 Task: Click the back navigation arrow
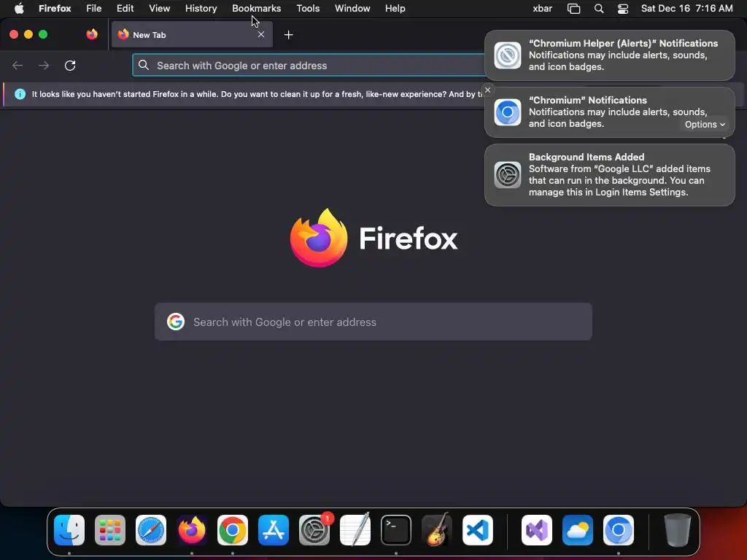tap(18, 65)
